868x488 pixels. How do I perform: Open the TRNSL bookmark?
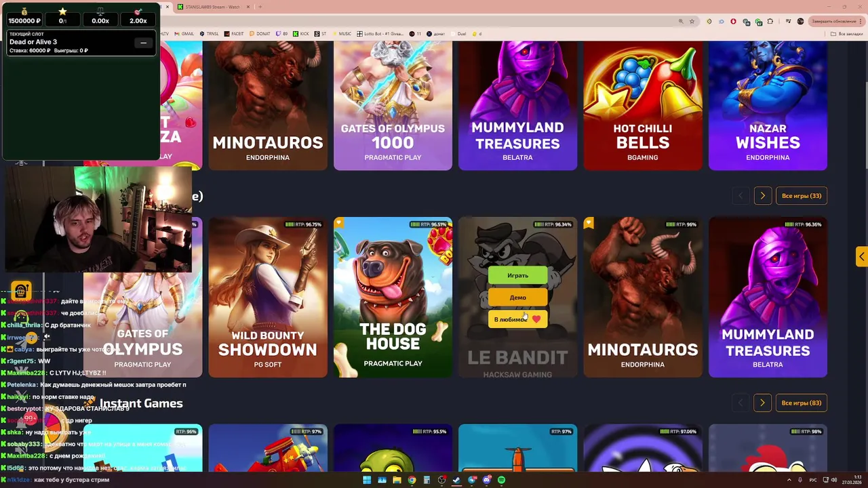(x=209, y=34)
